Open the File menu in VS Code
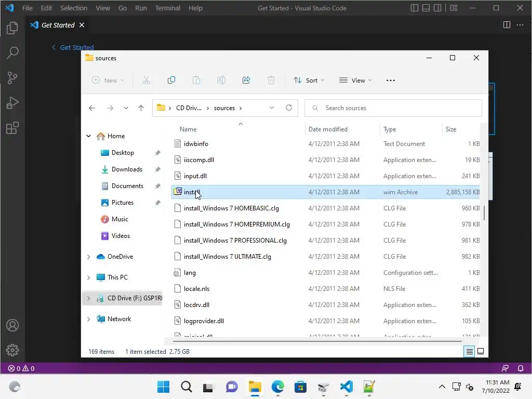This screenshot has height=399, width=532. point(27,8)
